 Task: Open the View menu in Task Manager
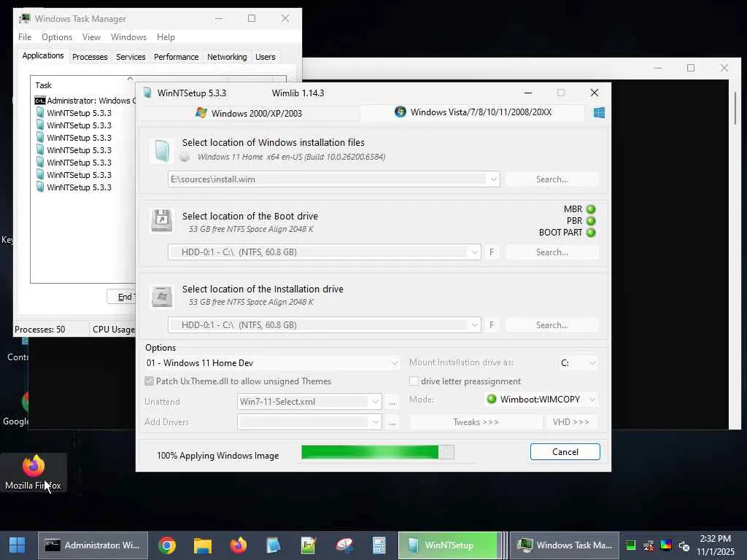click(91, 37)
